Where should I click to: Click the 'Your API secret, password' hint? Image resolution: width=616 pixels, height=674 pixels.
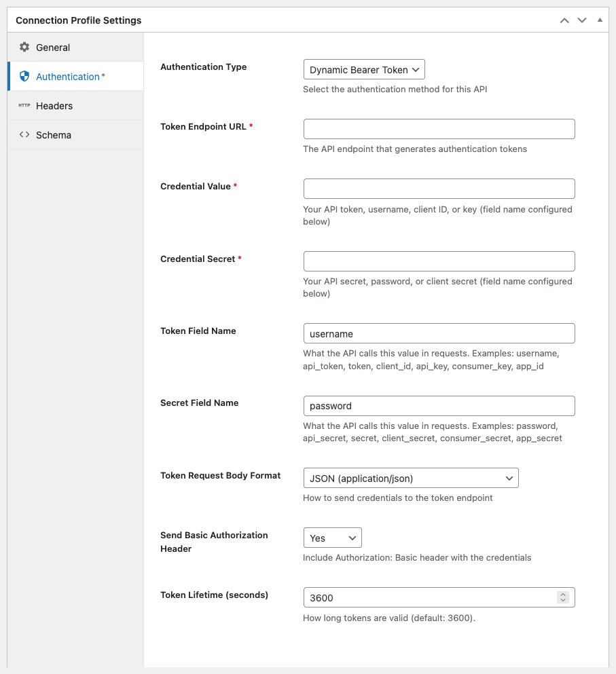tap(437, 287)
